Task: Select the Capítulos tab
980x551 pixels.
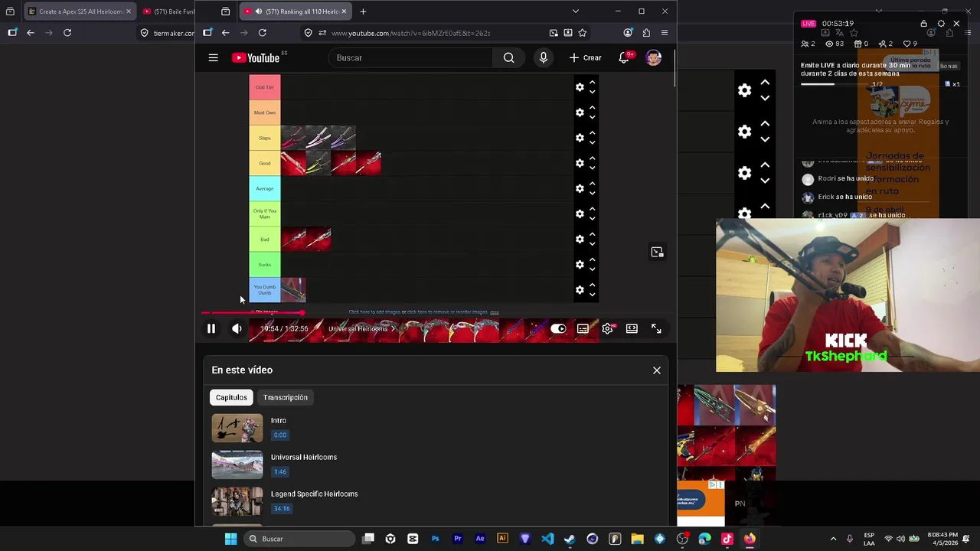Action: coord(231,397)
